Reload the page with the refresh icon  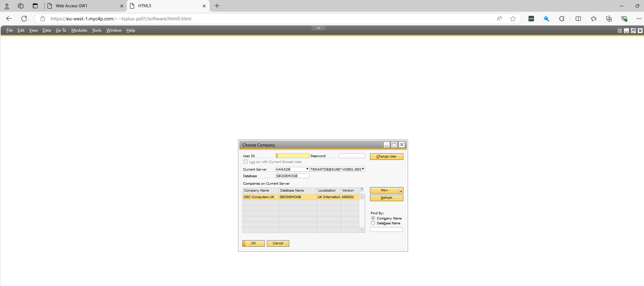pos(24,19)
